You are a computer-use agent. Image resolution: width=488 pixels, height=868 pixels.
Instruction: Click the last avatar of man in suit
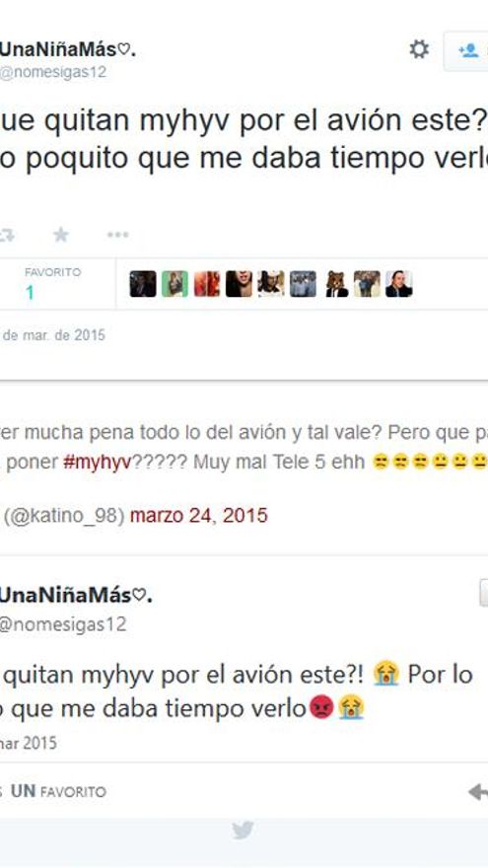tap(399, 284)
